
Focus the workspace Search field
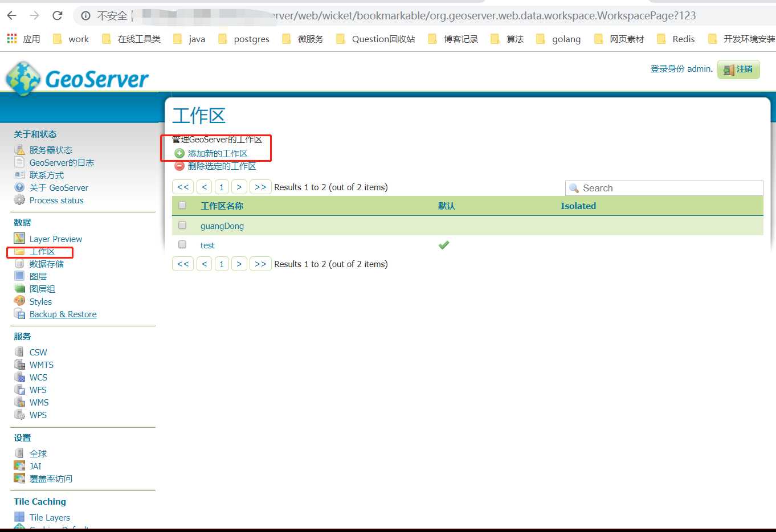click(664, 188)
